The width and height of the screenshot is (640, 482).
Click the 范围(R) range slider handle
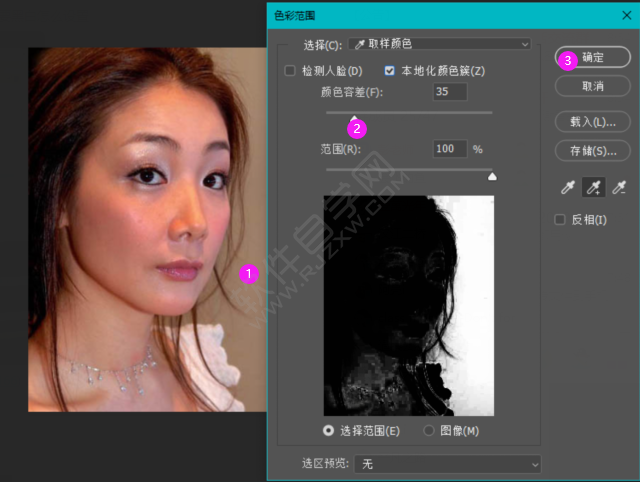492,176
